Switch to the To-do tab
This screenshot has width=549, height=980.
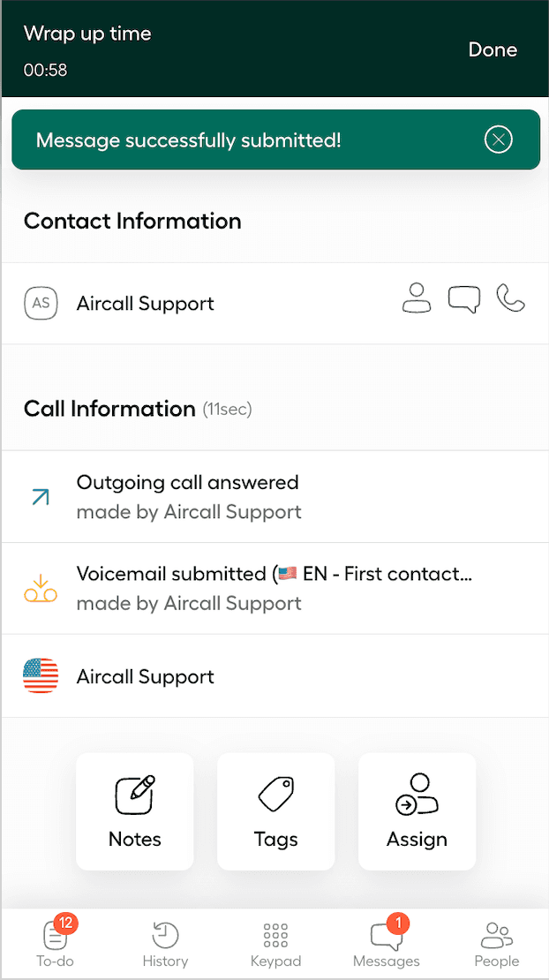55,943
